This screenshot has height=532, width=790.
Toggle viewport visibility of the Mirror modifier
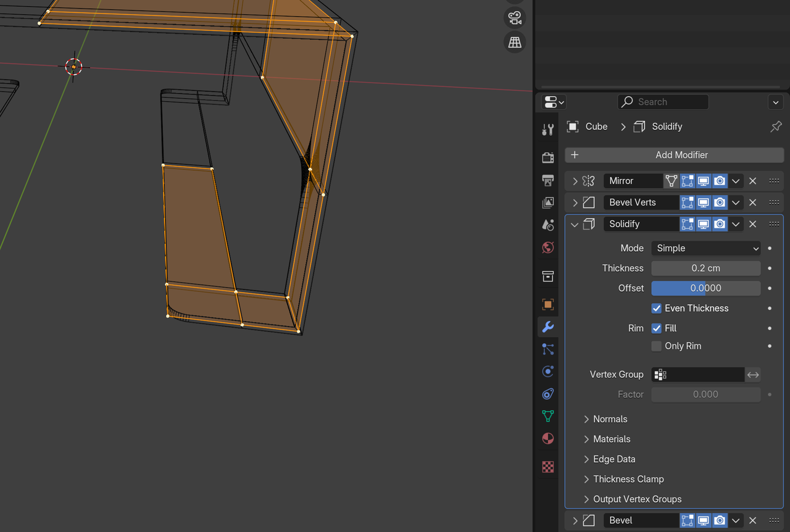point(703,181)
